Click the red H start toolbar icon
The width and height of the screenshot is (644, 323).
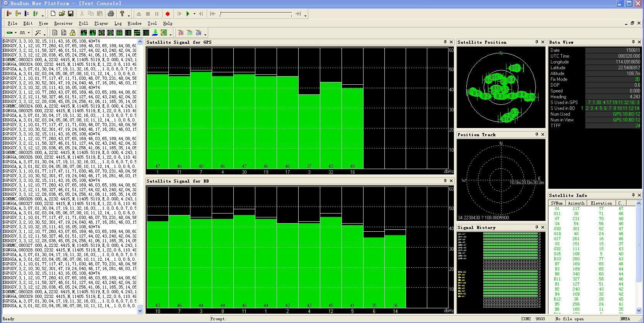9,14
